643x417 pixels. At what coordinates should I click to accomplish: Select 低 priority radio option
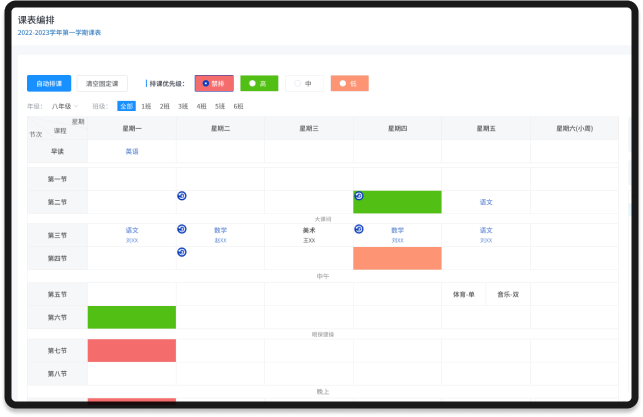[348, 84]
